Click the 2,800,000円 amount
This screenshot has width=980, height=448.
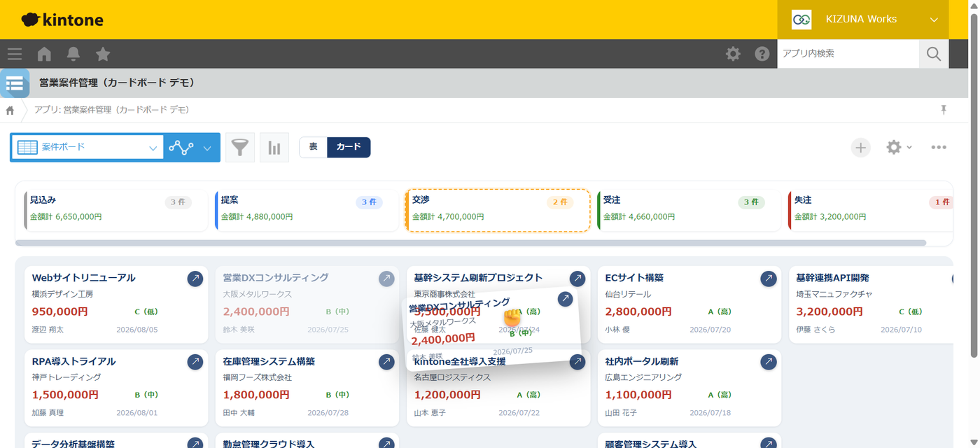638,311
